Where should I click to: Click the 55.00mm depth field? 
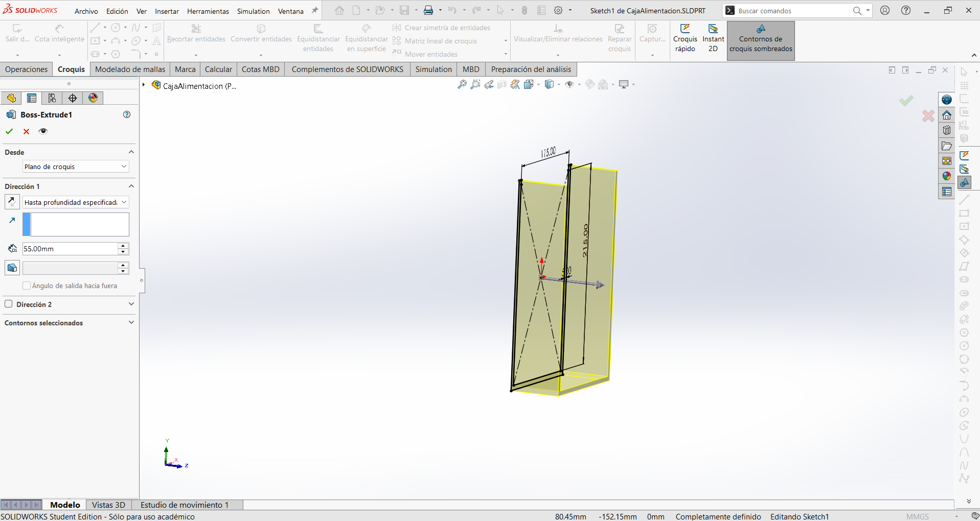coord(70,249)
